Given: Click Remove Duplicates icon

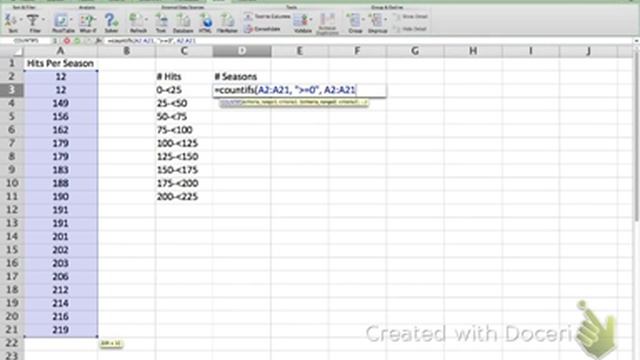Looking at the screenshot, I should (327, 20).
